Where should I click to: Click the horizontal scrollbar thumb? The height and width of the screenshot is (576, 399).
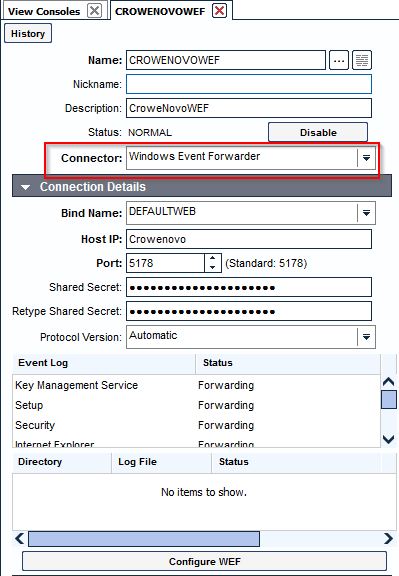click(x=144, y=539)
